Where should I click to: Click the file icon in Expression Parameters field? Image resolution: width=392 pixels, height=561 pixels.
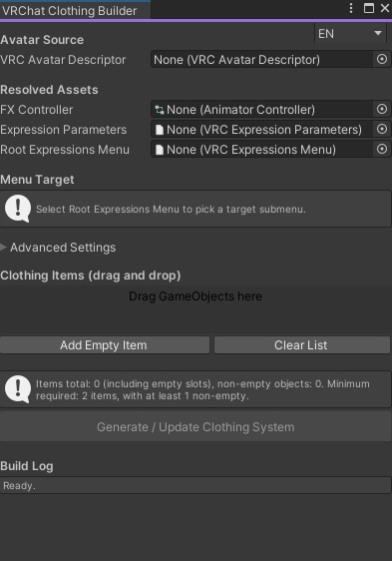[x=160, y=130]
